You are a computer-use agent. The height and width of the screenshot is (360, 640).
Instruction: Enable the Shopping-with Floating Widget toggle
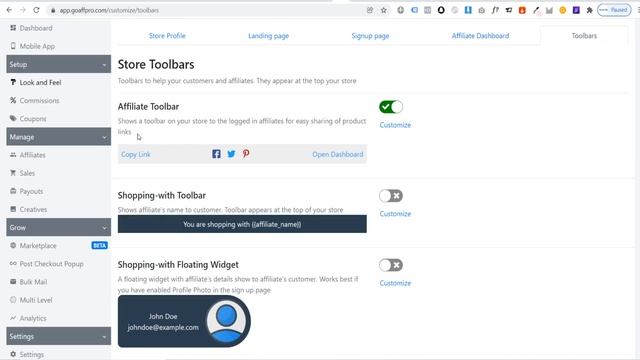tap(391, 265)
